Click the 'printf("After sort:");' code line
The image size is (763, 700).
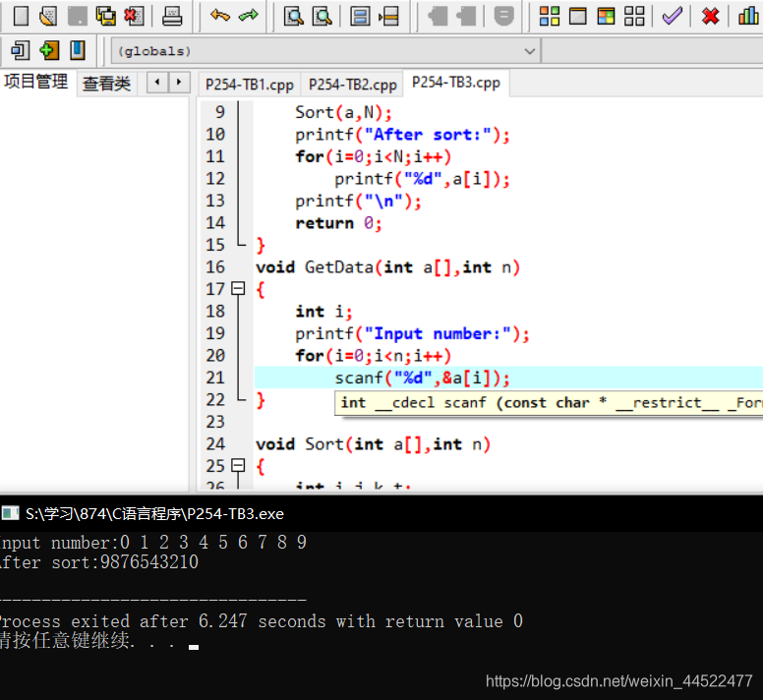pos(402,135)
